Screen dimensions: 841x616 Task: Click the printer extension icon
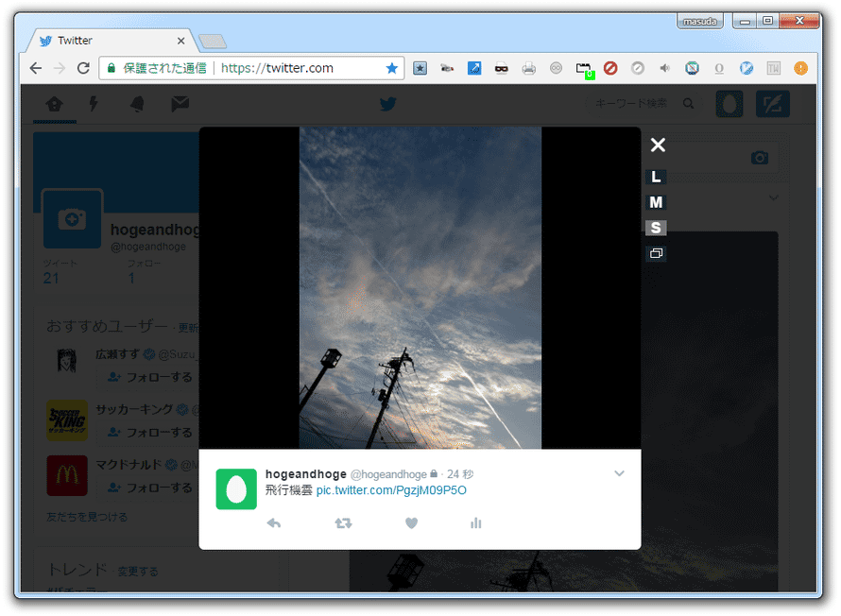[x=529, y=68]
